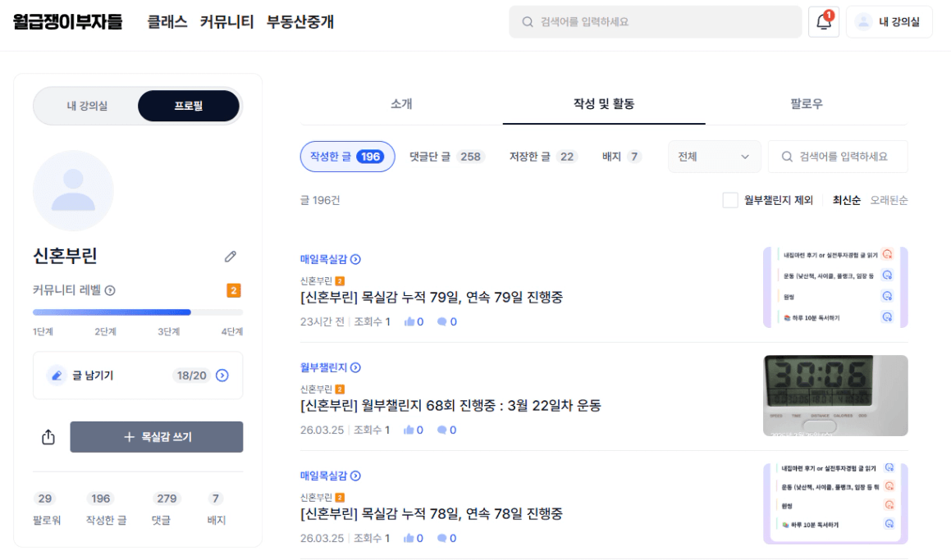This screenshot has width=951, height=560.
Task: Click the like icon on 79일 post
Action: (x=409, y=322)
